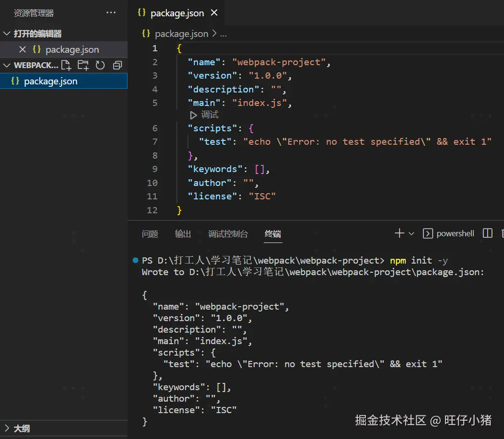The height and width of the screenshot is (439, 504).
Task: Collapse the Open Editors section
Action: (7, 34)
